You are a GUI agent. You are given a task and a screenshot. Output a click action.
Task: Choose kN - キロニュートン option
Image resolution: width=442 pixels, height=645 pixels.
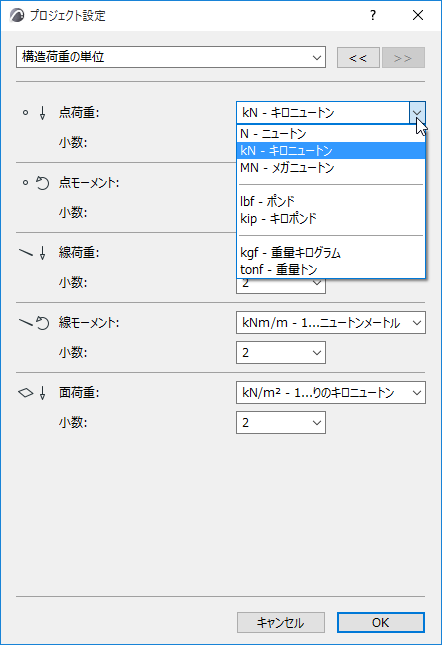click(x=331, y=151)
